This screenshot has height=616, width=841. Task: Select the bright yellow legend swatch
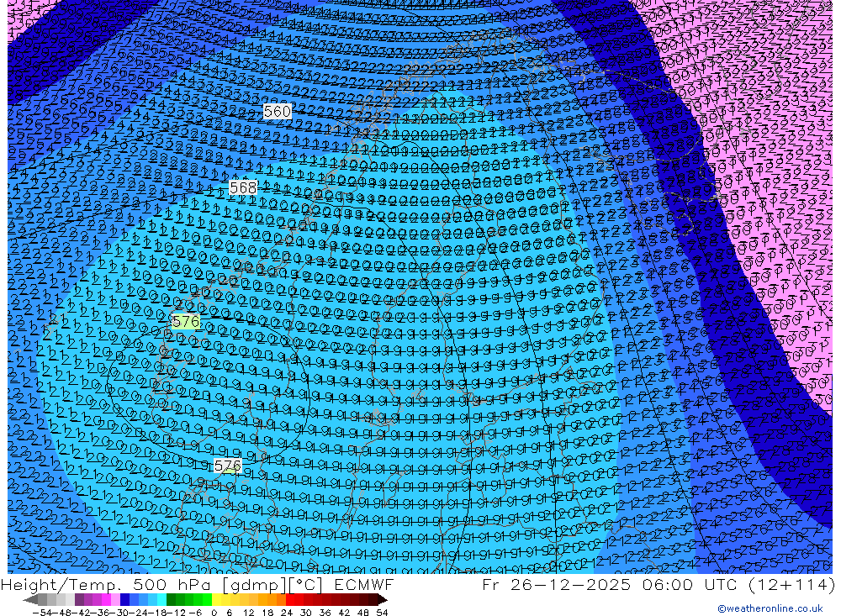pos(217,599)
